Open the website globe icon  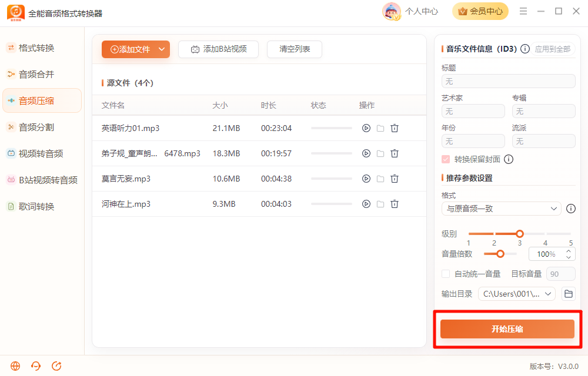pyautogui.click(x=15, y=366)
